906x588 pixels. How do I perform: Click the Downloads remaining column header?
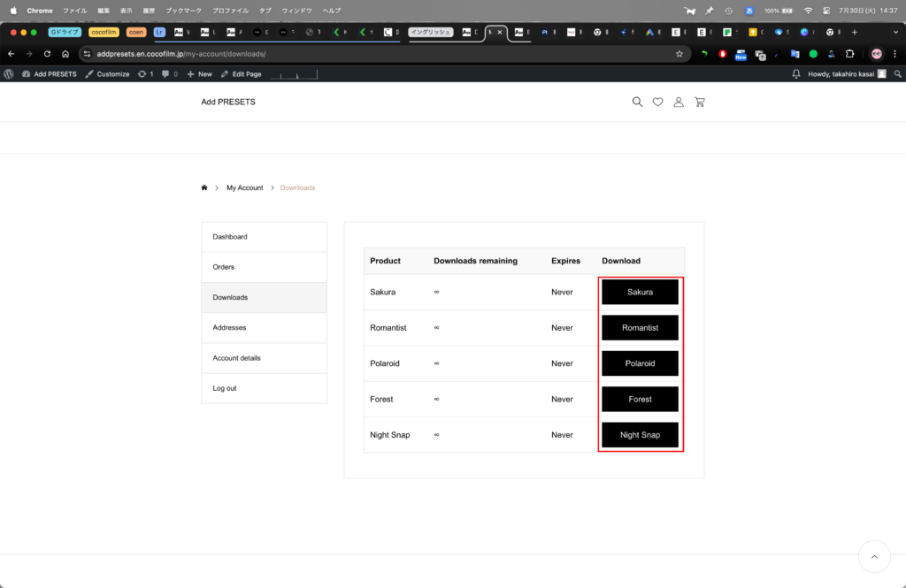[x=475, y=261]
